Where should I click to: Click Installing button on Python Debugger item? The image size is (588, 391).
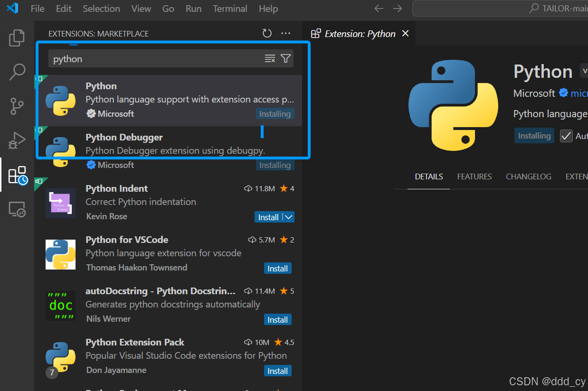pos(275,165)
